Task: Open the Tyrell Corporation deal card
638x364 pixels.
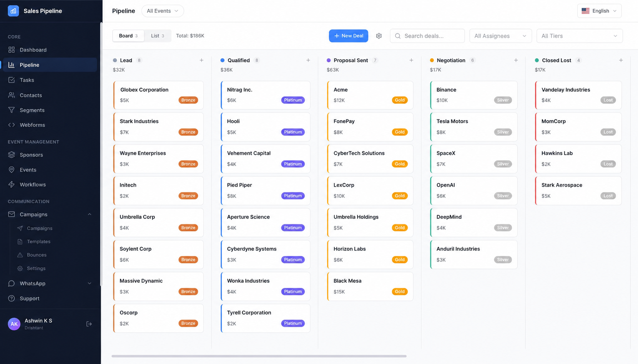Action: [266, 318]
